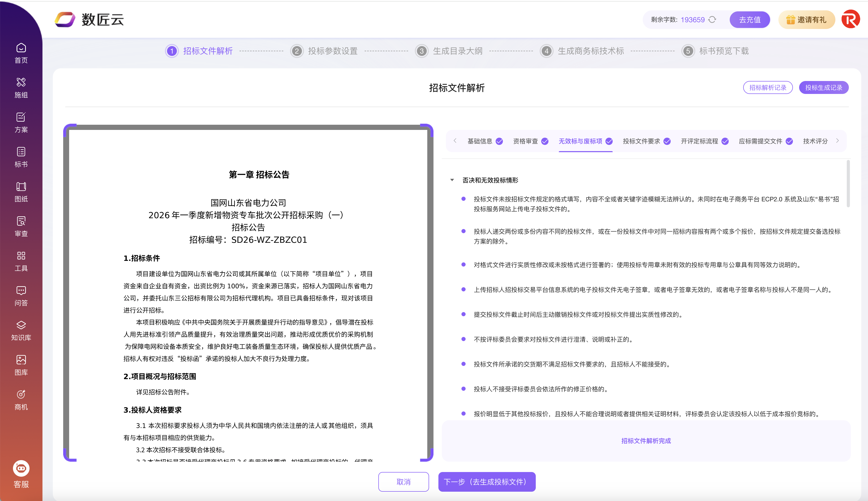Open 招标解析记录 button
Screen dimensions: 868x501
click(x=768, y=88)
